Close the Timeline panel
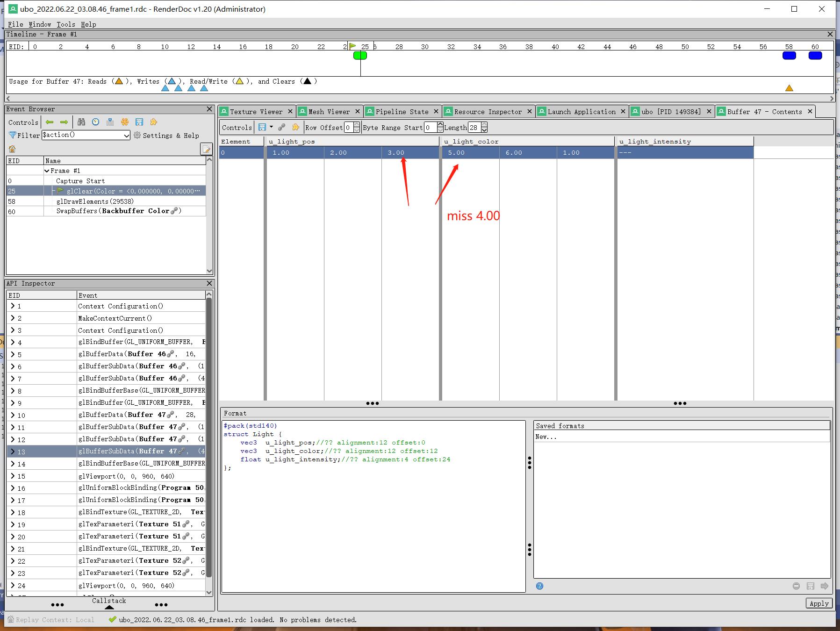Image resolution: width=840 pixels, height=631 pixels. click(830, 34)
